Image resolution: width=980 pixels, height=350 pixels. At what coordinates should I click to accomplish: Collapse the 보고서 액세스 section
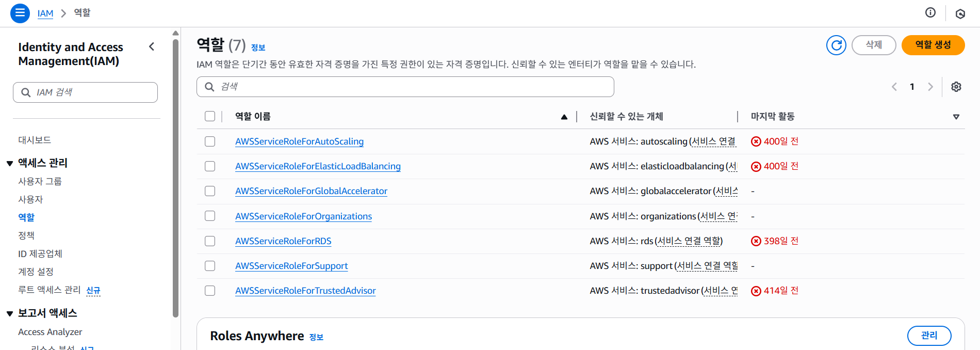[10, 314]
